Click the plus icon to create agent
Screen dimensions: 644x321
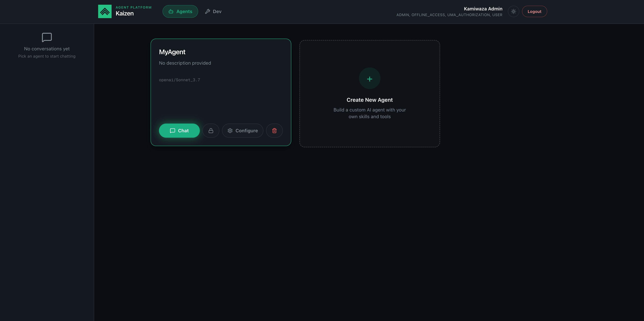[x=370, y=78]
